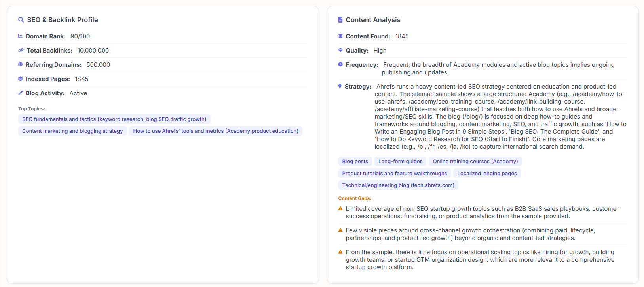The width and height of the screenshot is (644, 287).
Task: Click the link icon next to Total Backlinks
Action: [21, 50]
